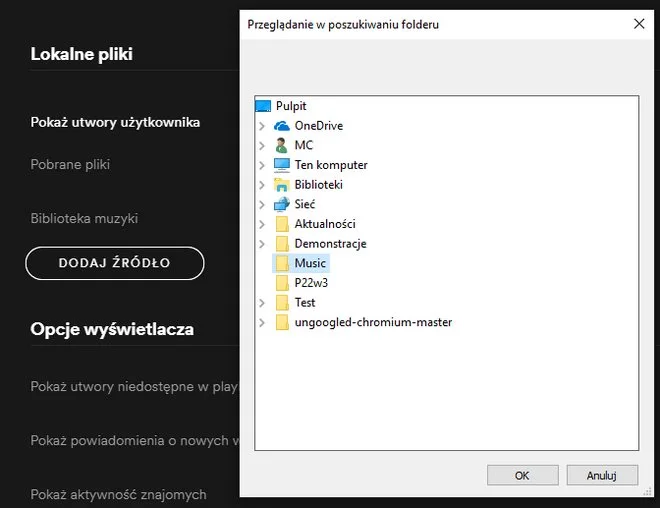Click the ungoogled-chromium-master folder icon
The image size is (660, 508).
[282, 322]
